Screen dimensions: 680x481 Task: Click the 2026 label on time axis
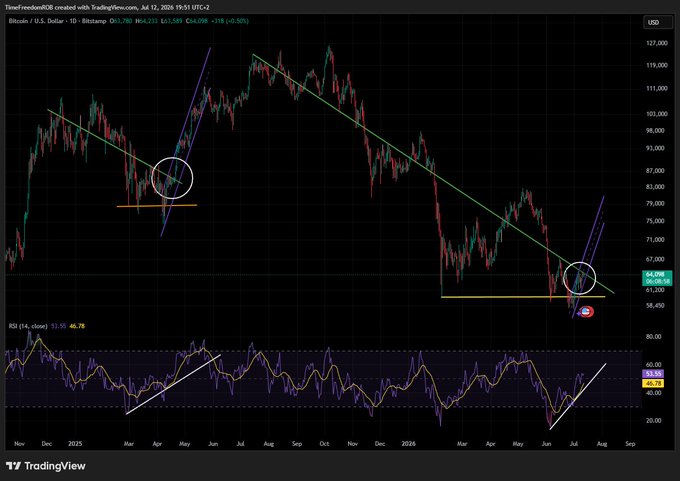pos(409,444)
